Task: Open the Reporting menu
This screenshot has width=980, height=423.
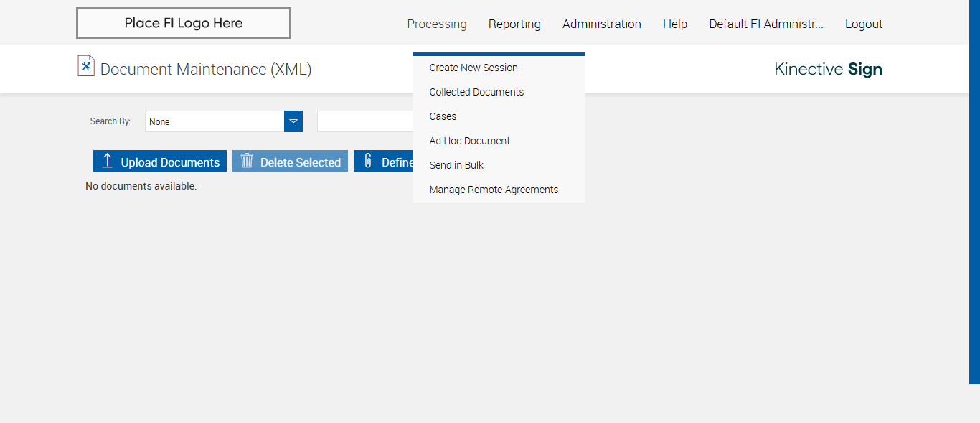Action: [514, 24]
